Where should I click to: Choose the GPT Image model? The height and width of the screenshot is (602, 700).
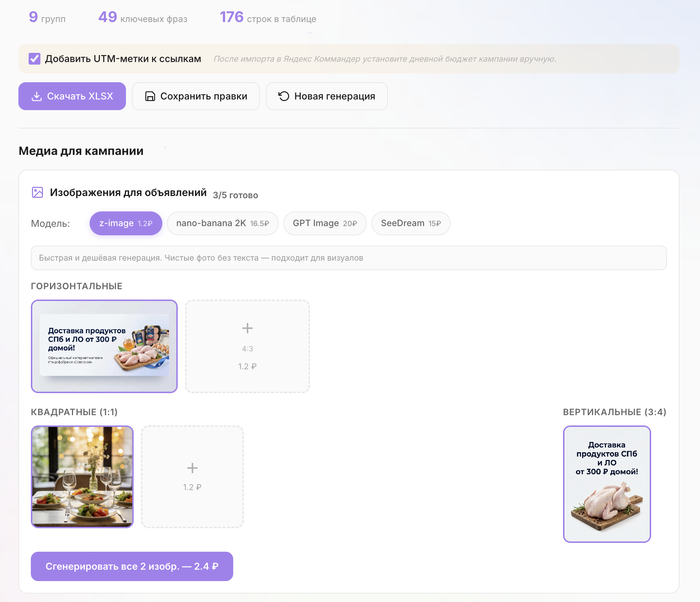pos(325,223)
